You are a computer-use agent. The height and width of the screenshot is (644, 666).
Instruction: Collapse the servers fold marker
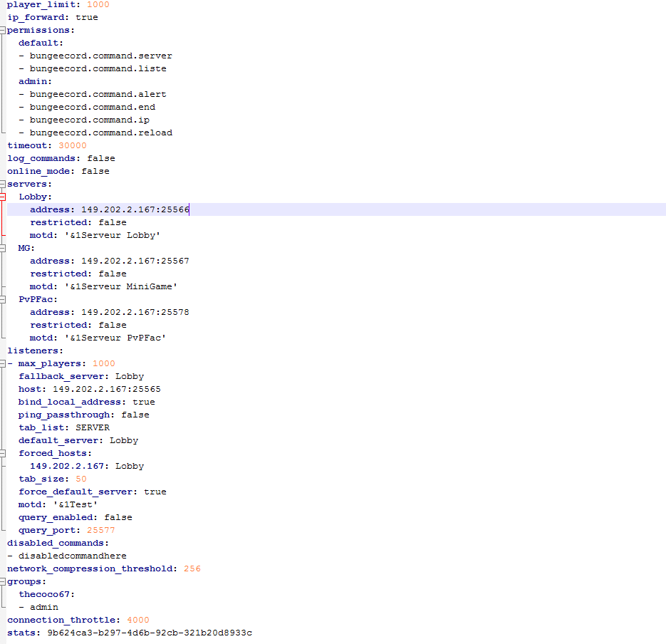pyautogui.click(x=3, y=184)
